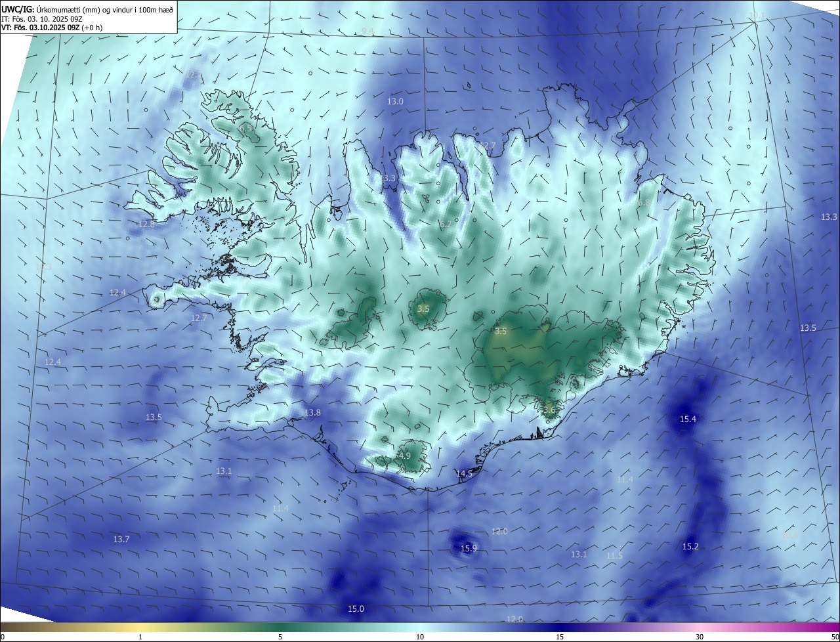Screen dimensions: 840x642
Task: Select the 'IT: Fös. 03. 10. 2025 09Z' line
Action: (41, 18)
